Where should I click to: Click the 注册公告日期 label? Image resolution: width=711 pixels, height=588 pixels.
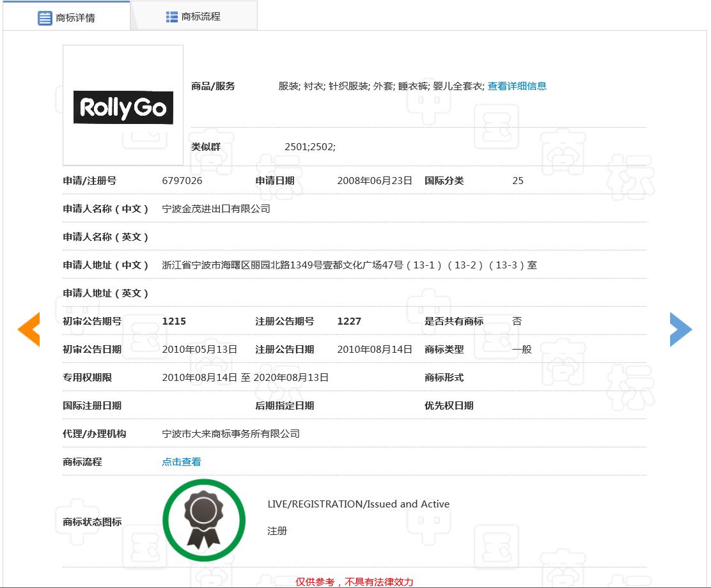point(285,350)
